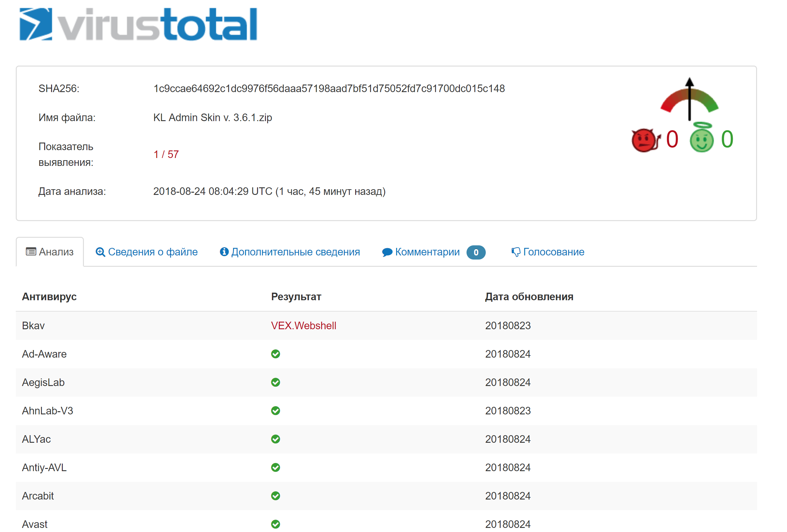Click the green checkmark in the ALYac row
Viewport: 787px width, 532px height.
click(276, 439)
